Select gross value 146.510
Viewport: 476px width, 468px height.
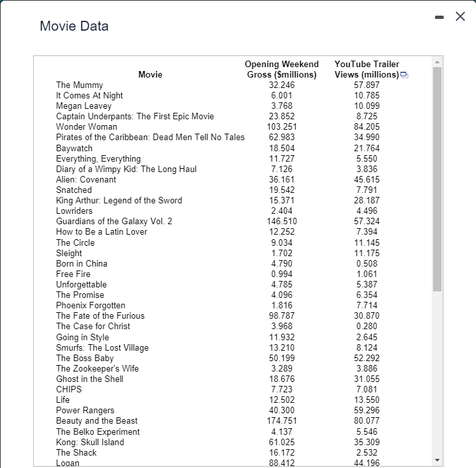282,221
